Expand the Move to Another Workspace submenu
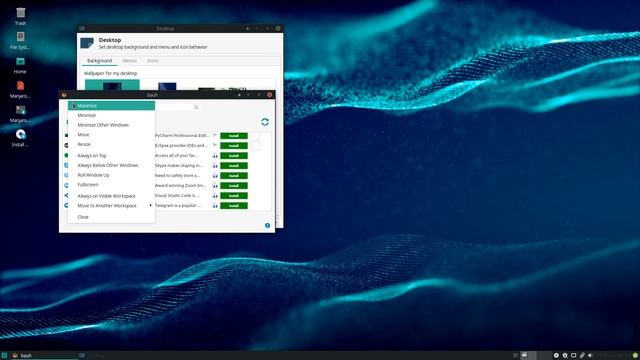The height and width of the screenshot is (360, 640). 111,206
